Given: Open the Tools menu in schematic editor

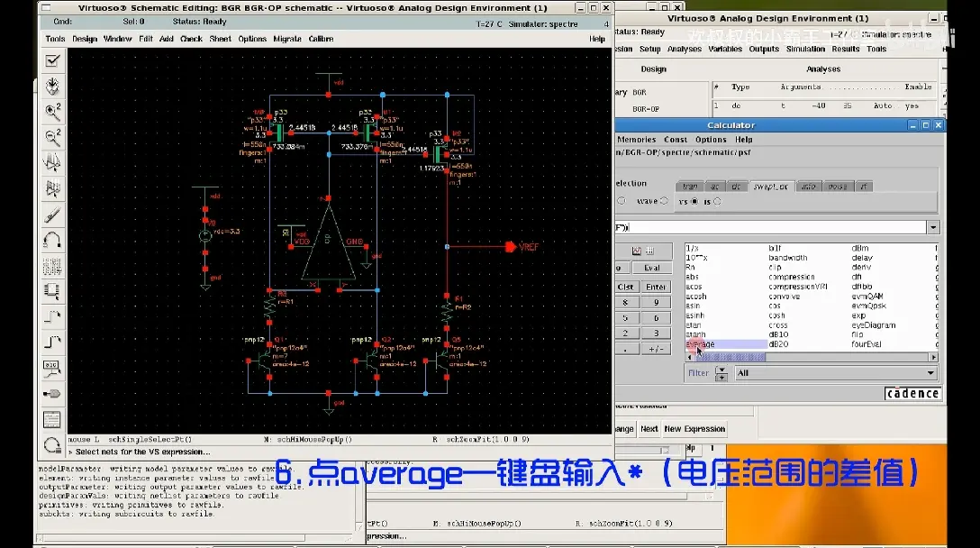Looking at the screenshot, I should tap(55, 39).
